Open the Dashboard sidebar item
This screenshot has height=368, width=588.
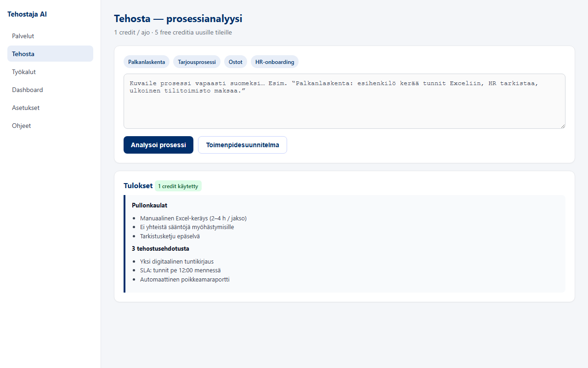click(x=50, y=90)
